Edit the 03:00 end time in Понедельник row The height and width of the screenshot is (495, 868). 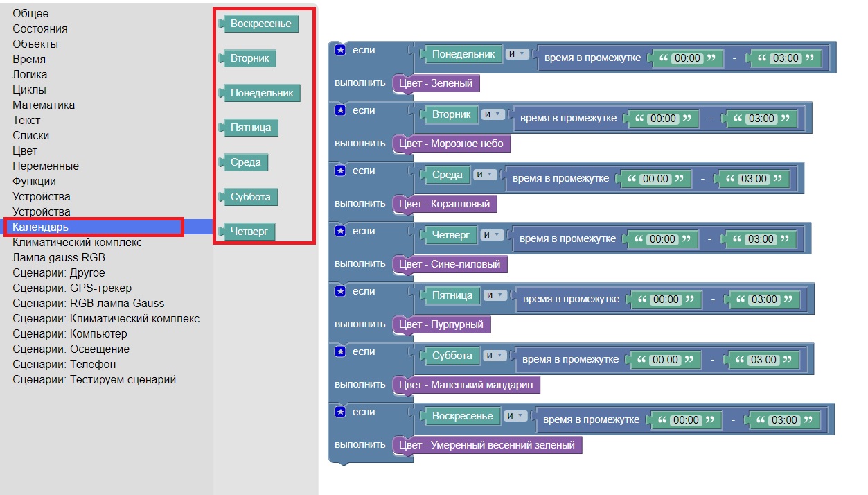(x=786, y=59)
